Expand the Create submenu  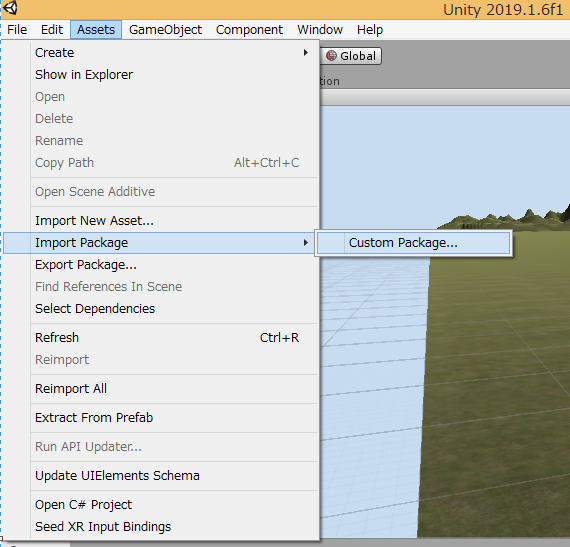click(x=160, y=53)
